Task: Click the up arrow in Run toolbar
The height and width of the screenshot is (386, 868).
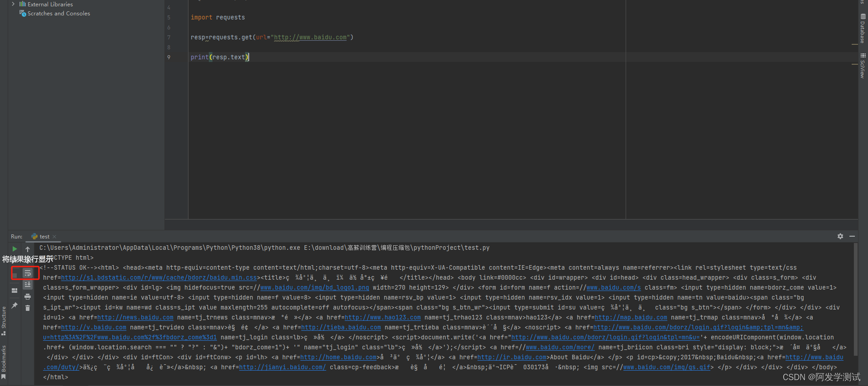Action: (x=28, y=249)
